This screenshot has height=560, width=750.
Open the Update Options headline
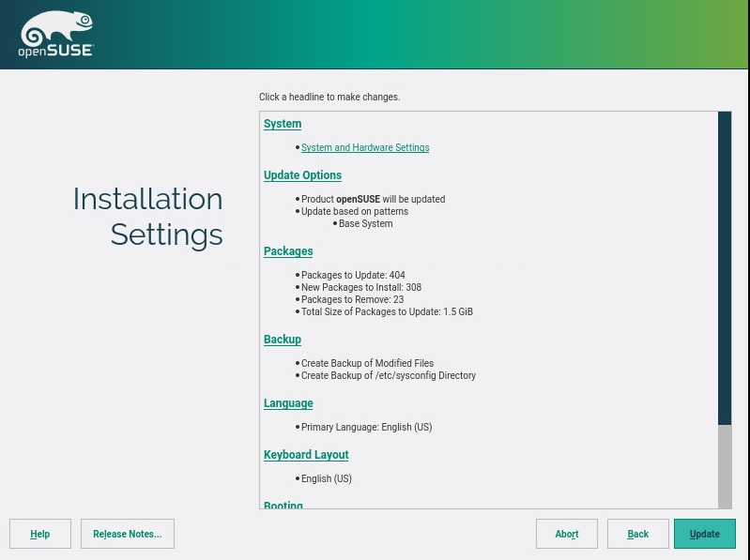click(302, 175)
